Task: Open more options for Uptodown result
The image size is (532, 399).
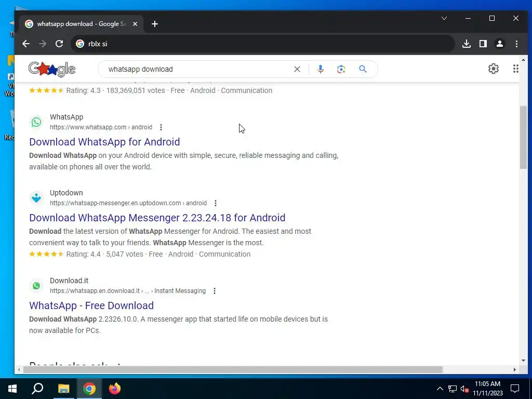Action: click(216, 203)
